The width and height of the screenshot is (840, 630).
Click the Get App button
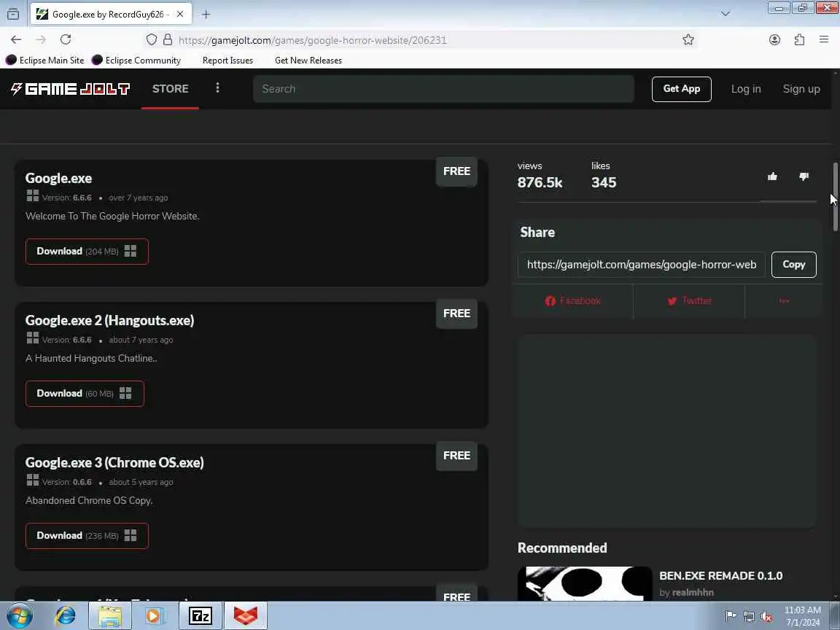pos(682,89)
